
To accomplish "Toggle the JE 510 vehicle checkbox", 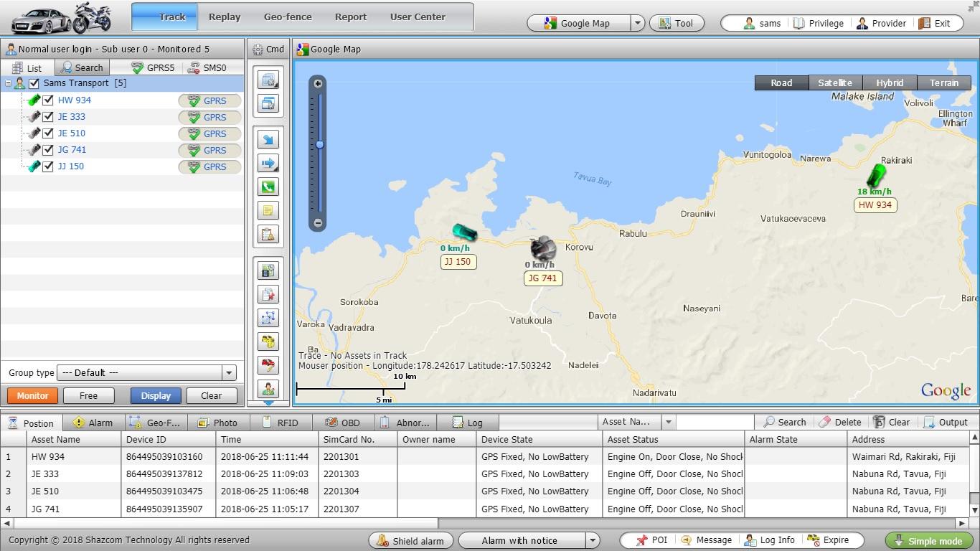I will (x=48, y=133).
